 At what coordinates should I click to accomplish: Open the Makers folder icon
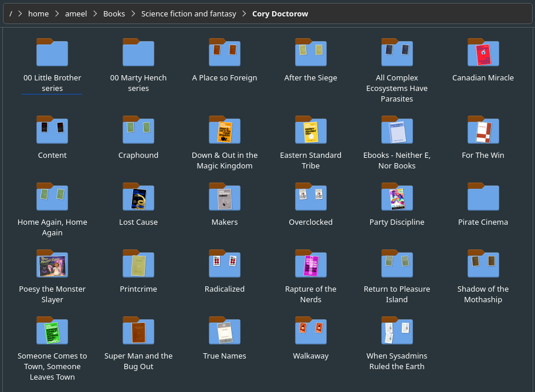pos(225,197)
